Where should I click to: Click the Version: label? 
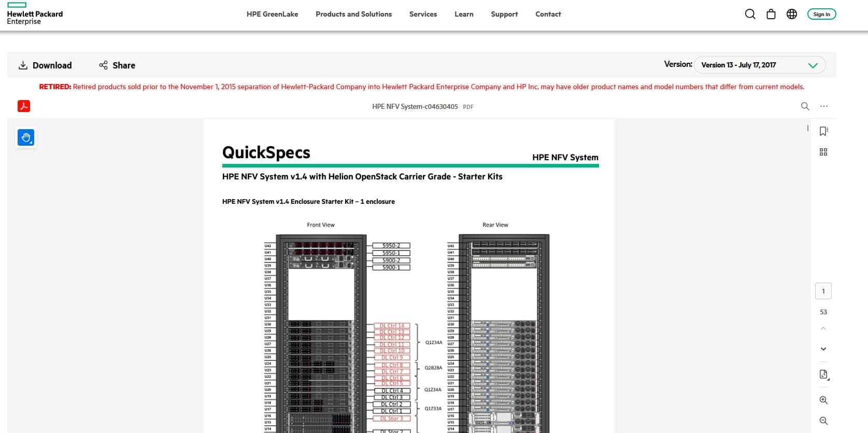coord(678,64)
